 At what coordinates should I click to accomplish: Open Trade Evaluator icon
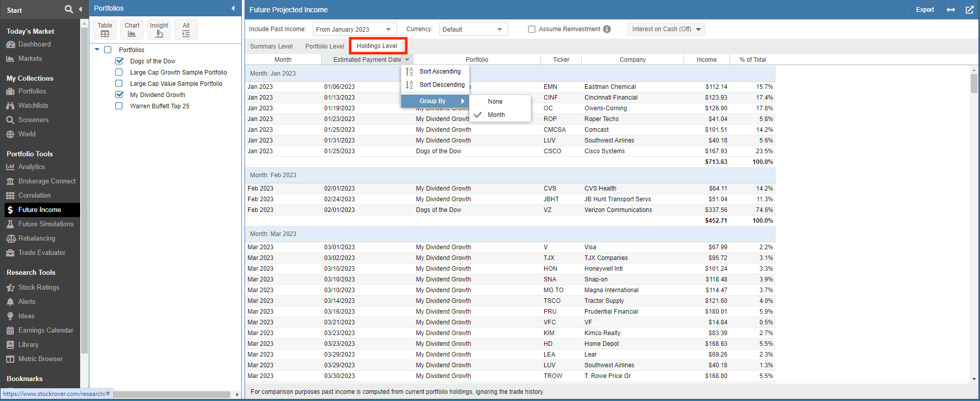coord(10,253)
